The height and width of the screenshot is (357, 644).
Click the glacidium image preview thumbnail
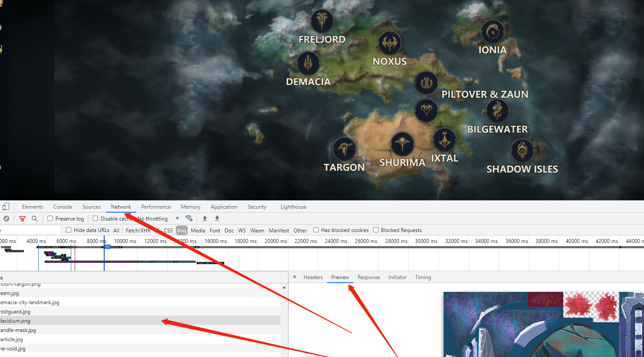pyautogui.click(x=544, y=324)
